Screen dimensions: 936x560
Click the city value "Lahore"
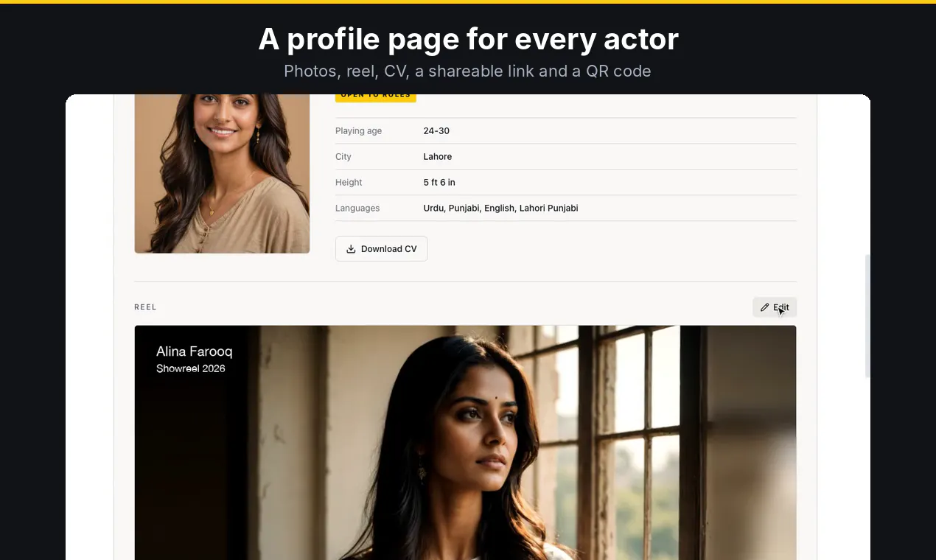(438, 157)
